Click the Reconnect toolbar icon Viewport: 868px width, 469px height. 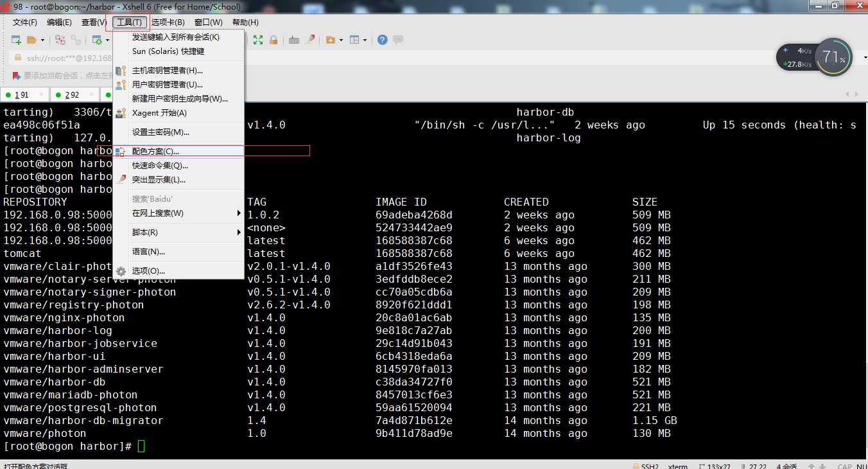point(60,40)
